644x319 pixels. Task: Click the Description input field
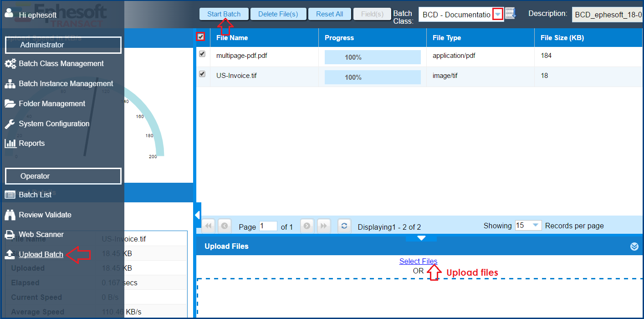click(608, 14)
